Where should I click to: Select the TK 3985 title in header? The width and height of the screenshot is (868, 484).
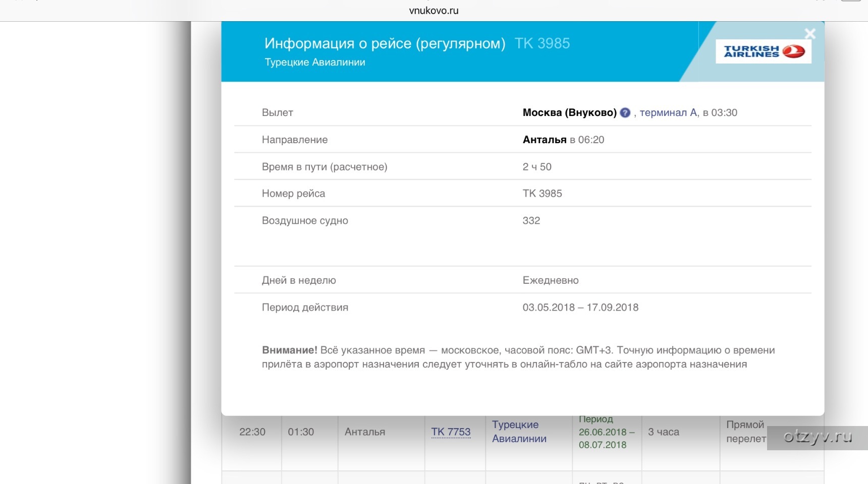542,43
